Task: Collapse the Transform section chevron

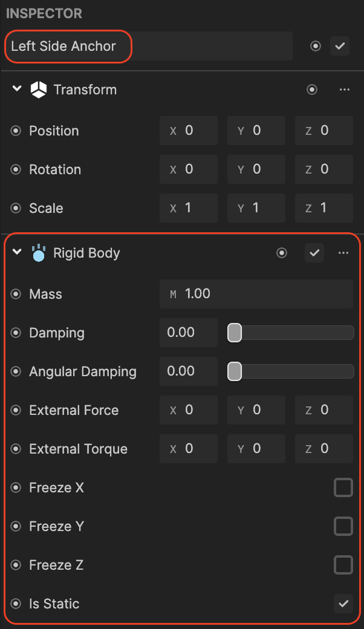Action: (17, 88)
